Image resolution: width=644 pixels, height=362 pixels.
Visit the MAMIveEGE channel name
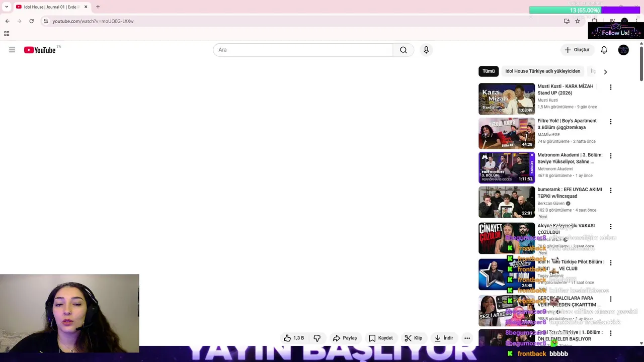pos(548,135)
